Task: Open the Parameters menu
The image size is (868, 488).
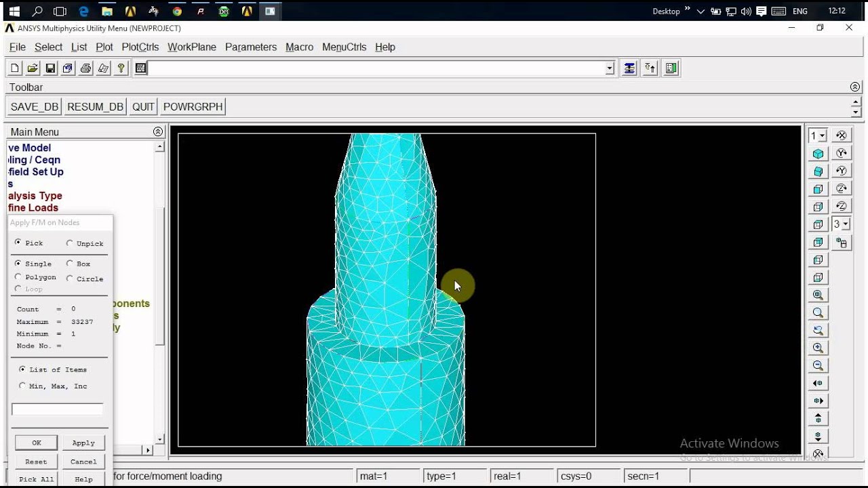Action: (251, 47)
